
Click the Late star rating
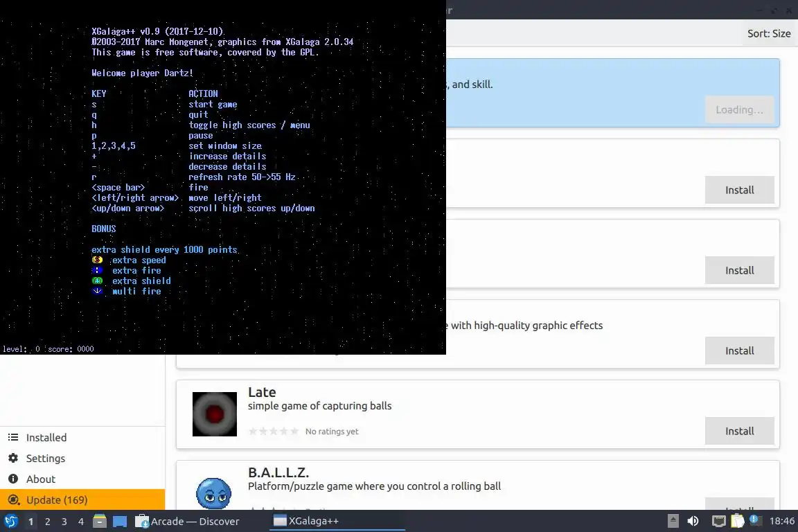tap(274, 431)
